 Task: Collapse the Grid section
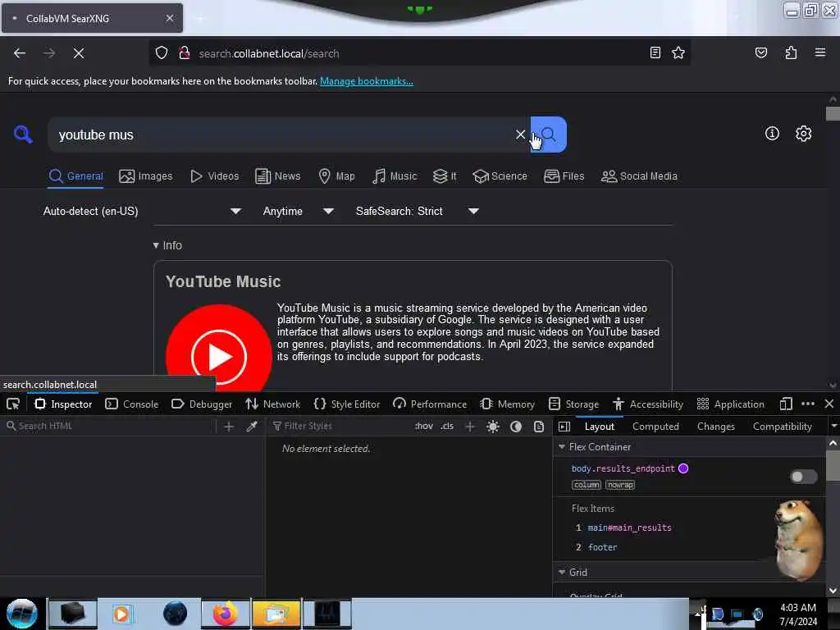pos(562,572)
